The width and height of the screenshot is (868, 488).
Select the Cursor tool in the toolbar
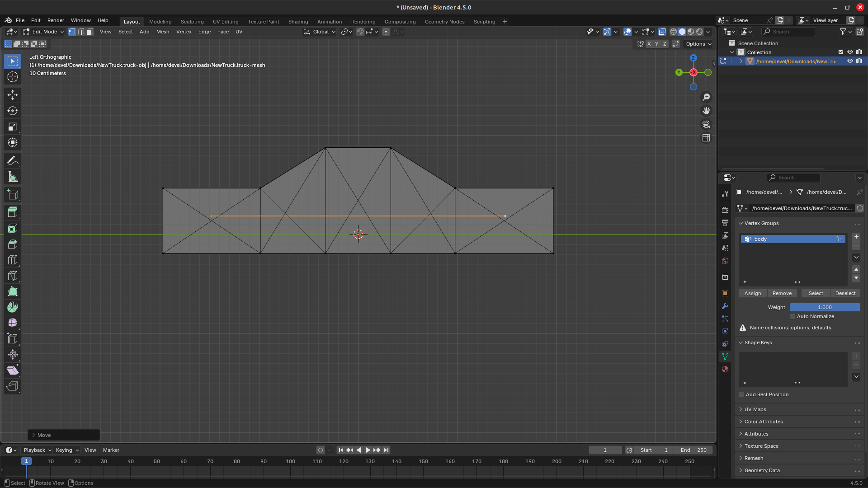[13, 77]
